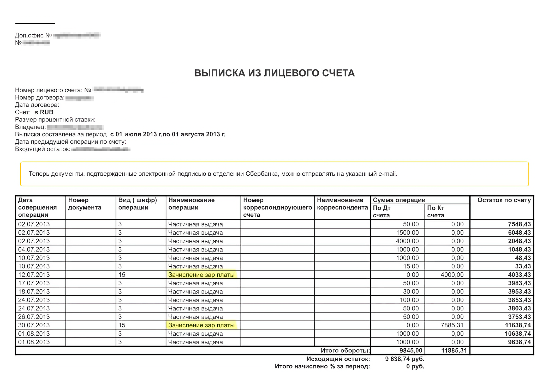Click balance 48,43

pyautogui.click(x=523, y=258)
